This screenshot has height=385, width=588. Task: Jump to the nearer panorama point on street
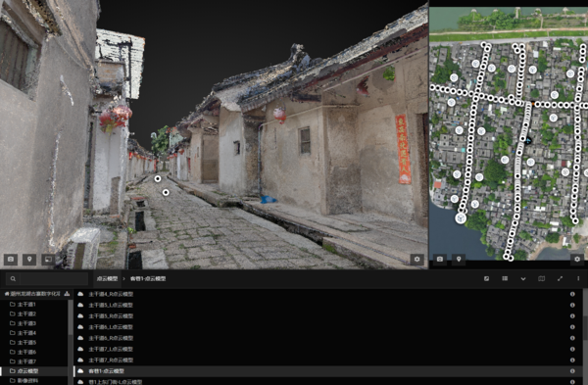click(166, 192)
